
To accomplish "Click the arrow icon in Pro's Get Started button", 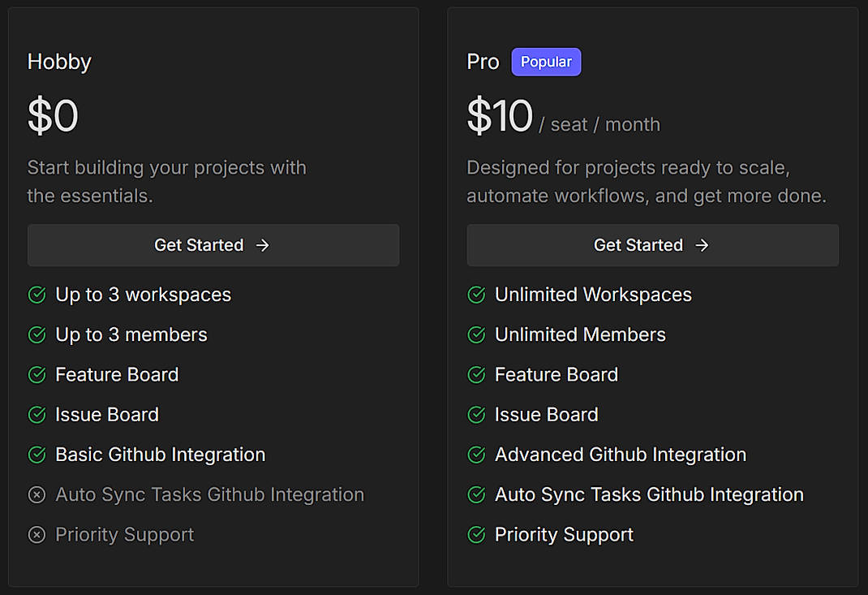I will (702, 245).
